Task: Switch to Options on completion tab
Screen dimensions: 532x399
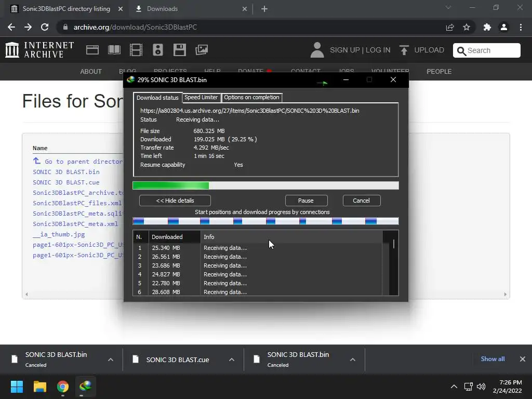Action: pyautogui.click(x=251, y=97)
